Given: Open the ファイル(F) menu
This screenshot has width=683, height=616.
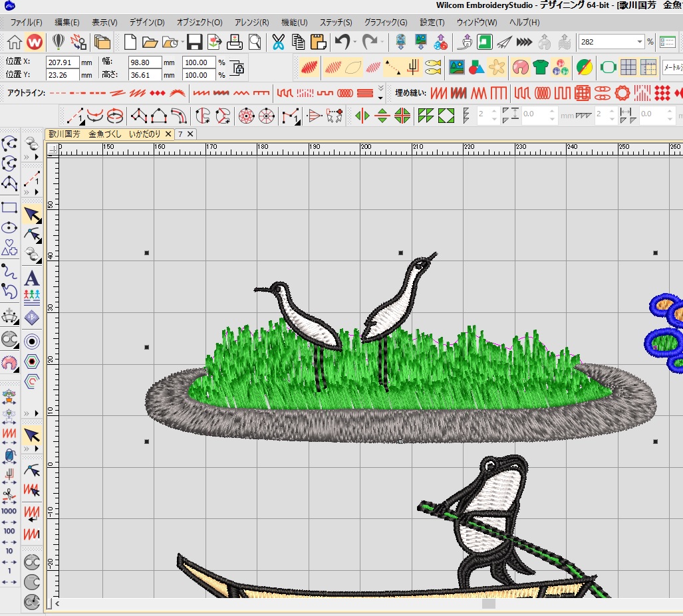Looking at the screenshot, I should pyautogui.click(x=26, y=22).
